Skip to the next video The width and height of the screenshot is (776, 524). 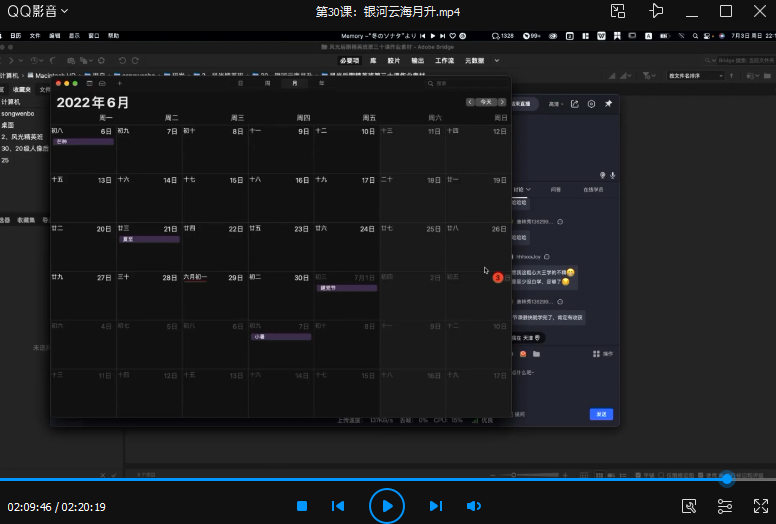click(x=435, y=506)
